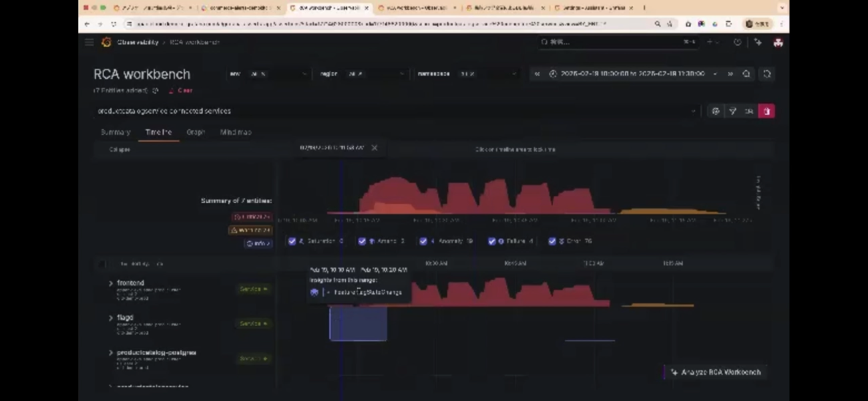Expand the frontend entity row
This screenshot has height=401, width=868.
(111, 283)
